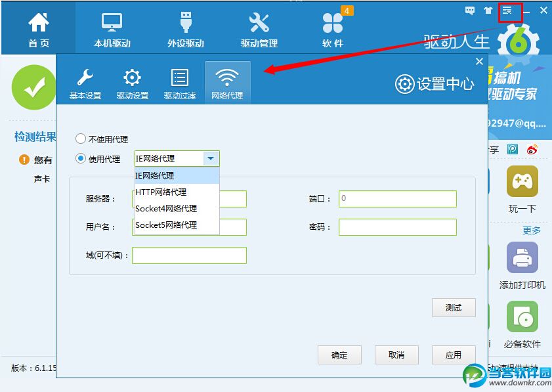
Task: Share via Tencent Weibo teal icon
Action: tap(512, 149)
